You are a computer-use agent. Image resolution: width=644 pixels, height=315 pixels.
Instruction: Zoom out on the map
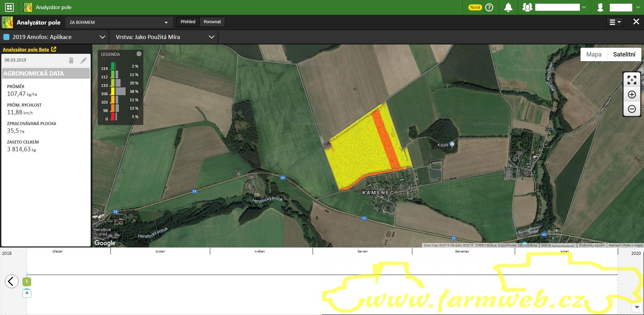[x=632, y=109]
